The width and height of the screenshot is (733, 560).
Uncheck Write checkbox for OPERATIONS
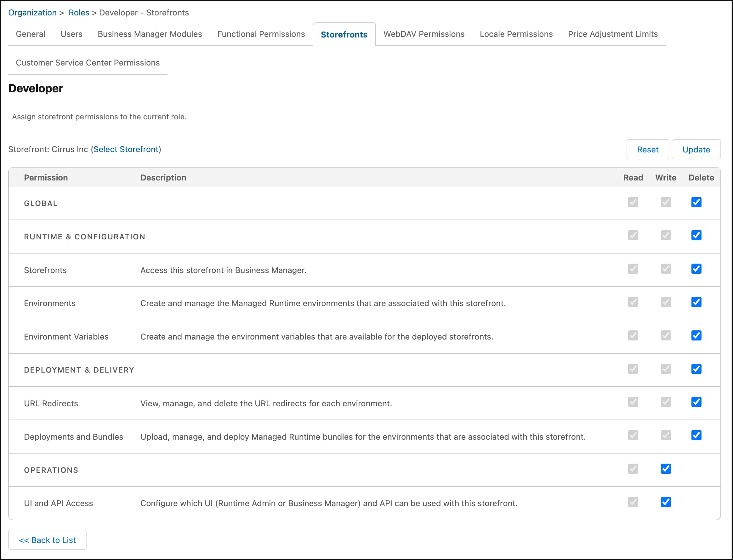tap(666, 469)
